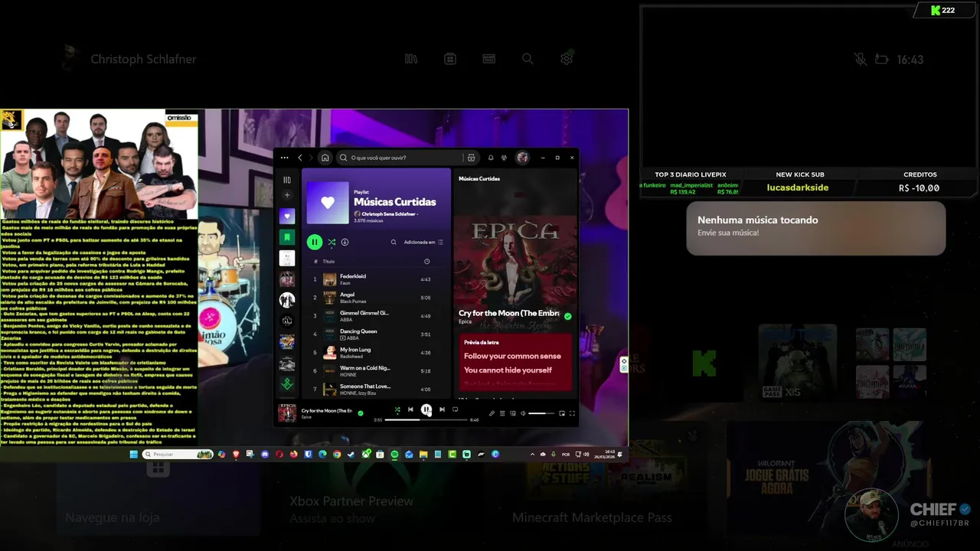The image size is (980, 551).
Task: Open the Christoph Sena Schlafner profile link
Action: pyautogui.click(x=389, y=214)
